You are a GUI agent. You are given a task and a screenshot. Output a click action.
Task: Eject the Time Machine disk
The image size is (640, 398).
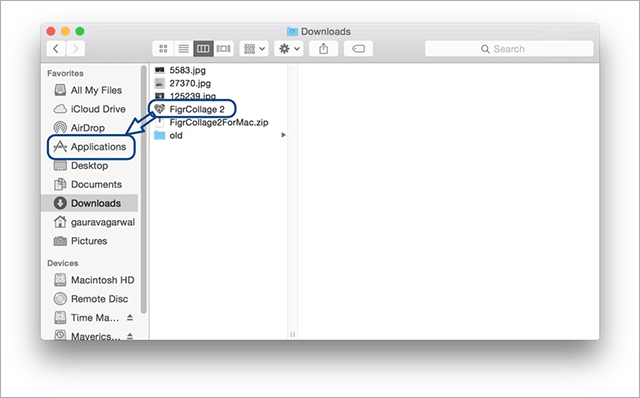click(130, 317)
